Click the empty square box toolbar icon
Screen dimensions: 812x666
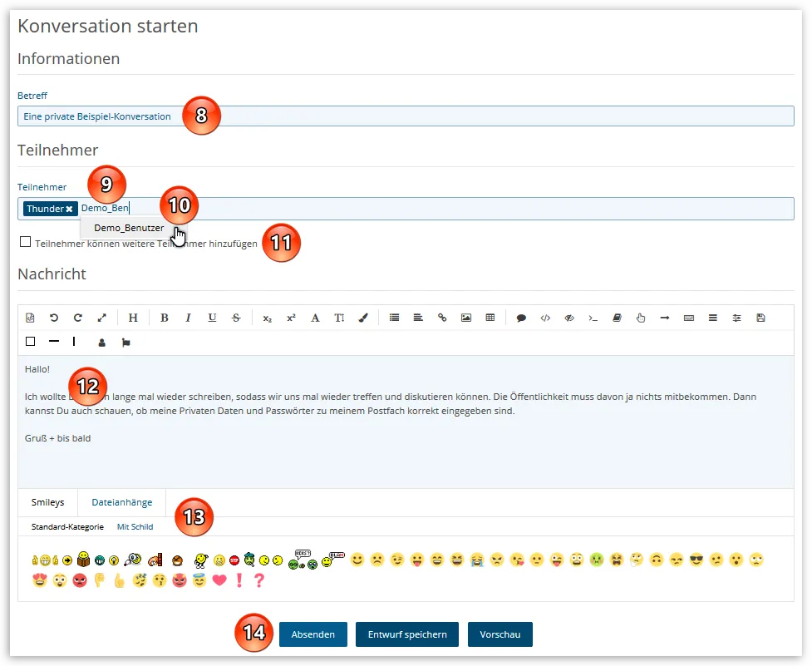(31, 342)
